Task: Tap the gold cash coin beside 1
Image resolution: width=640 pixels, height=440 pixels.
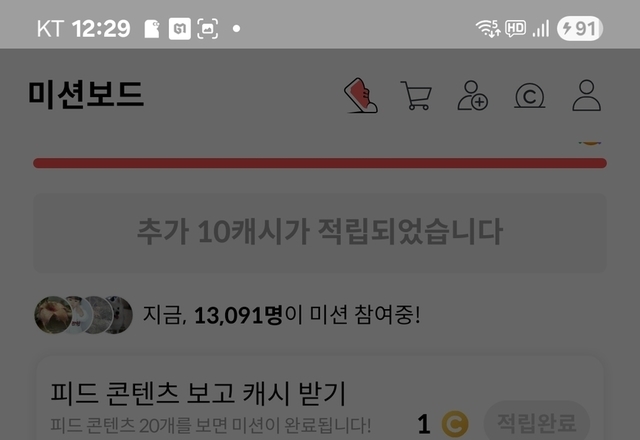Action: (455, 424)
